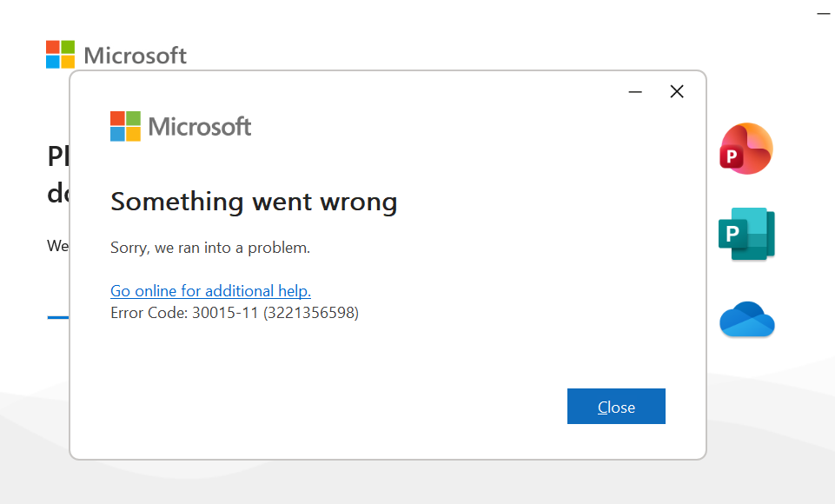Screen dimensions: 835x504
Task: Click the Microsoft wordmark in background window
Action: 135,56
